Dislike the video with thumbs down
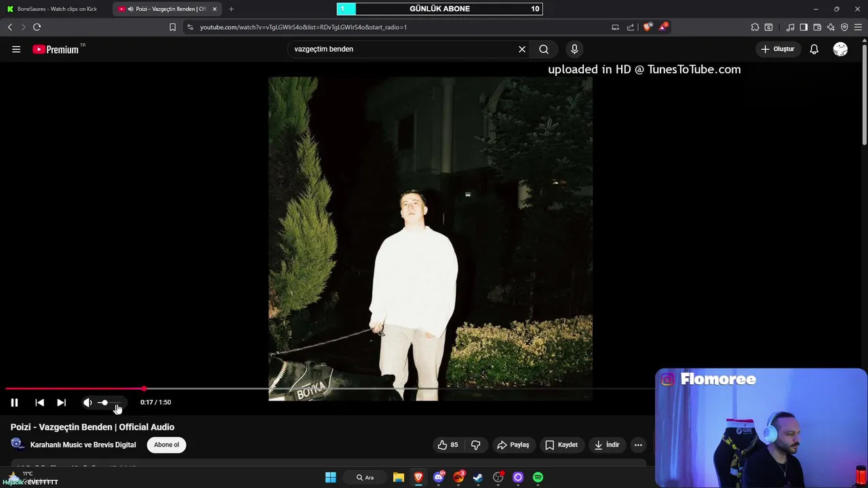868x488 pixels. click(476, 445)
